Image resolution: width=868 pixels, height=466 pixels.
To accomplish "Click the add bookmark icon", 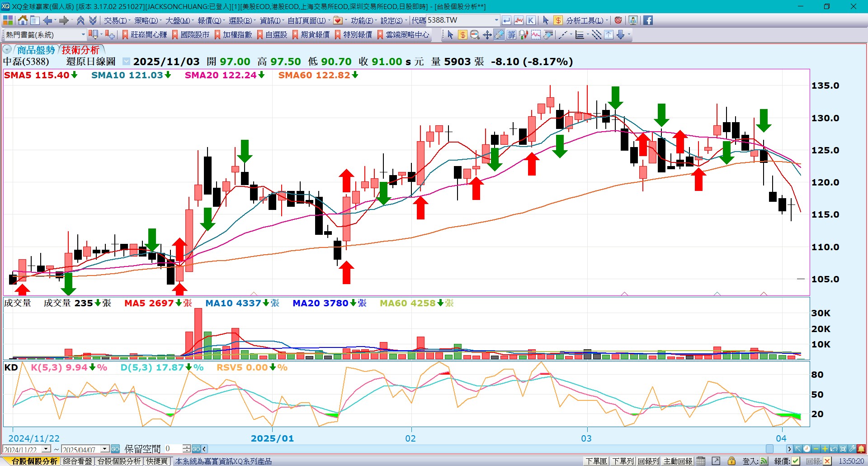I will pos(110,35).
